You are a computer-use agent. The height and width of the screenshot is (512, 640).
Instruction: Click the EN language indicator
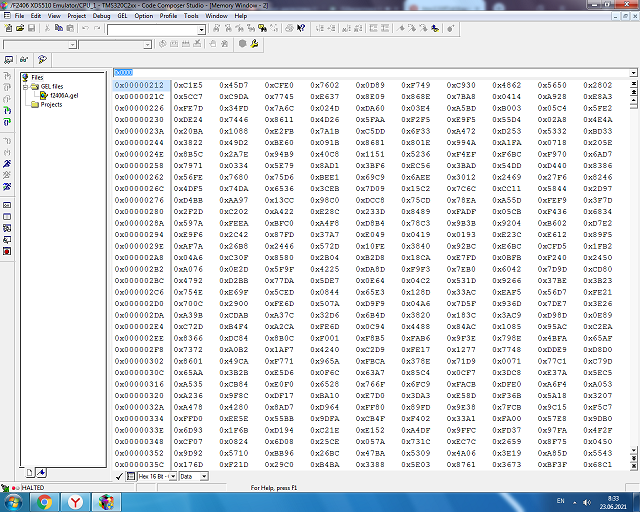pos(560,501)
